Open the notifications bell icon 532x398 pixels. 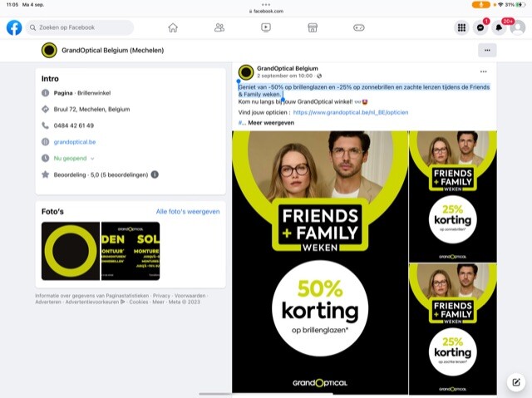point(499,27)
